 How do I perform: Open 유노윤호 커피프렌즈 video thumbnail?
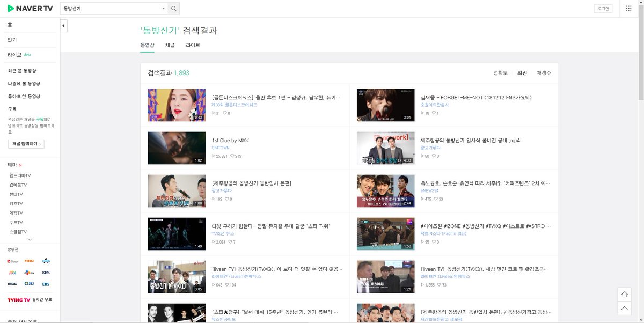386,191
